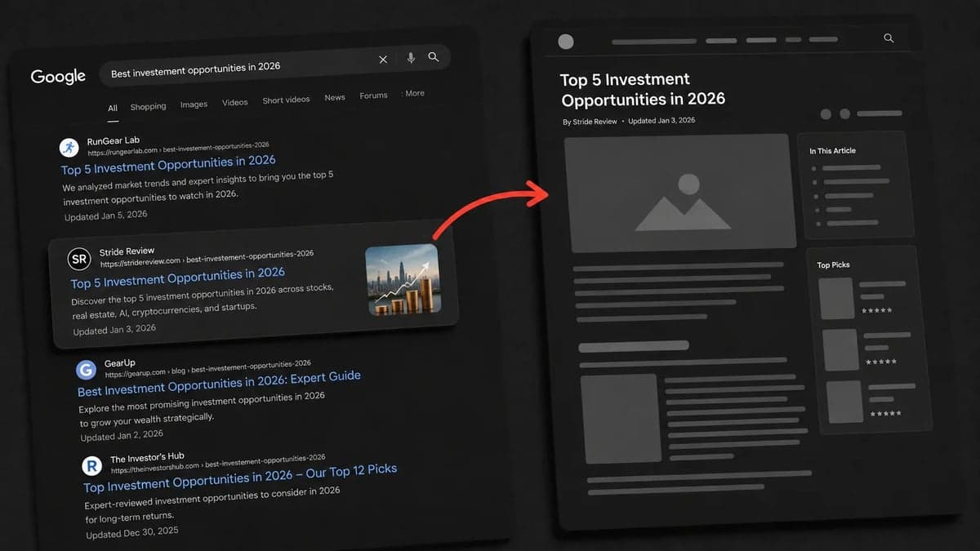This screenshot has width=980, height=551.
Task: Click the search magnifier in Google bar
Action: click(x=434, y=57)
